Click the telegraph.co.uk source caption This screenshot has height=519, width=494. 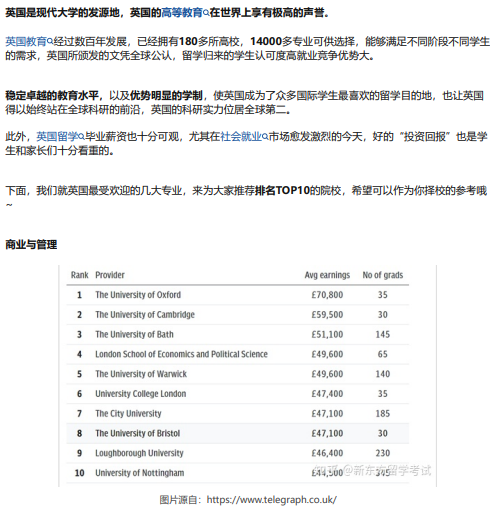coord(248,500)
